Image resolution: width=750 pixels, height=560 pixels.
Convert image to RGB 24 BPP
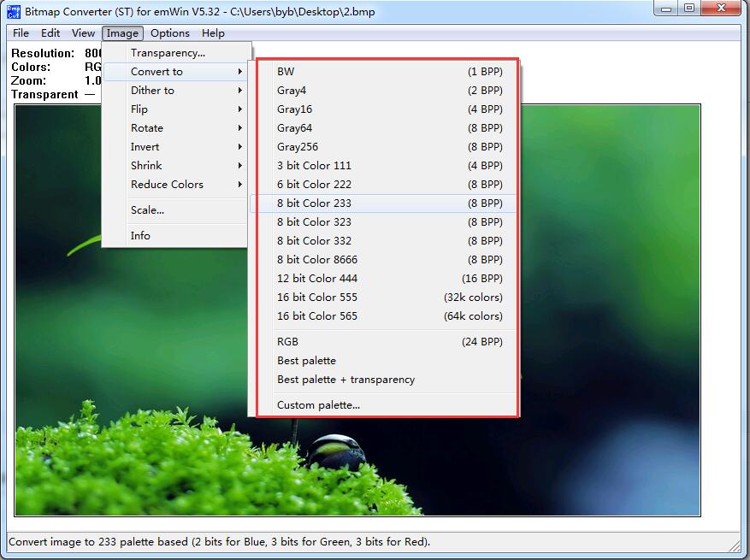[384, 341]
